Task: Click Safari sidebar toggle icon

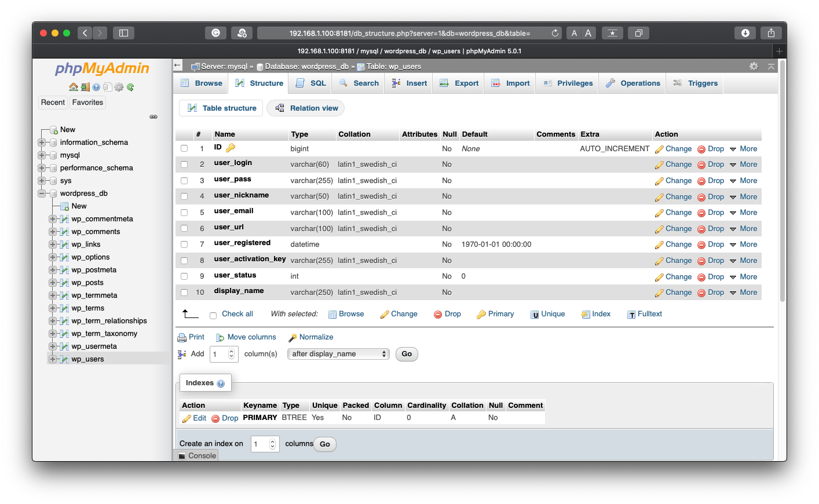Action: (x=123, y=33)
